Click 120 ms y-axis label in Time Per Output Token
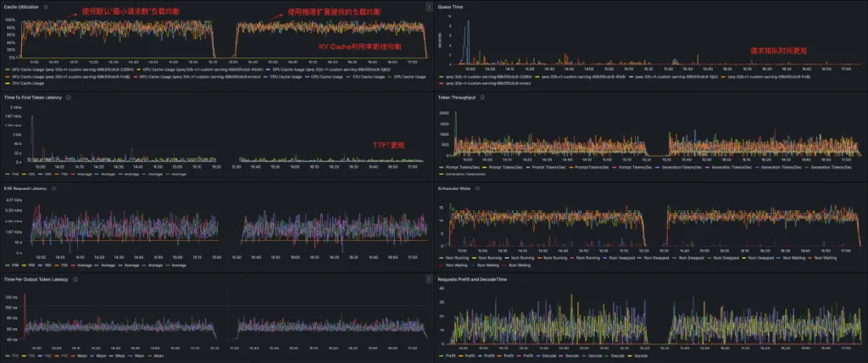This screenshot has height=363, width=868. pos(10,296)
